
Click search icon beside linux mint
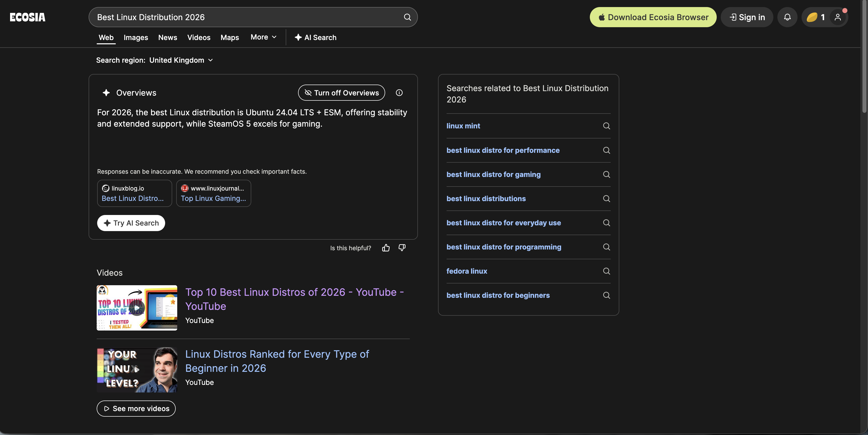[606, 126]
